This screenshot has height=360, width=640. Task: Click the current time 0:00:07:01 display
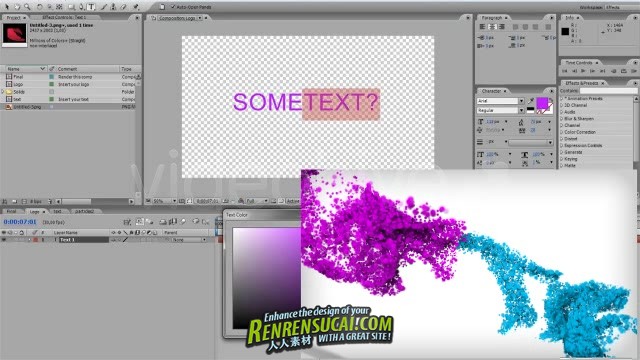[20, 222]
